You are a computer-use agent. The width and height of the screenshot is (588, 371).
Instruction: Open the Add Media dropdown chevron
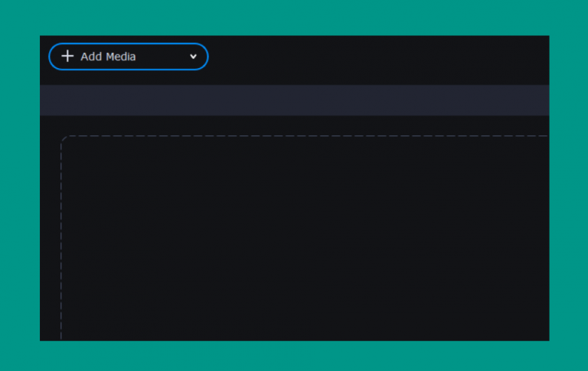pyautogui.click(x=193, y=57)
